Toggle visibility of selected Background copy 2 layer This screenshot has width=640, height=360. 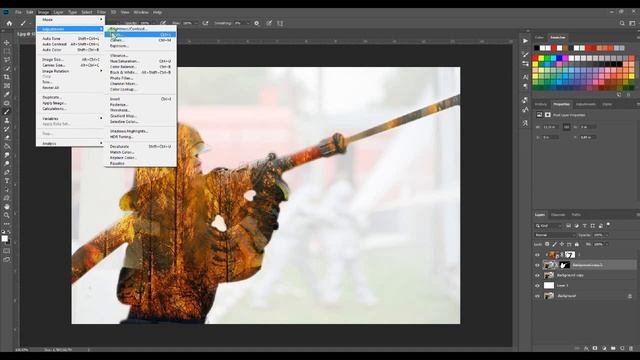tap(537, 265)
